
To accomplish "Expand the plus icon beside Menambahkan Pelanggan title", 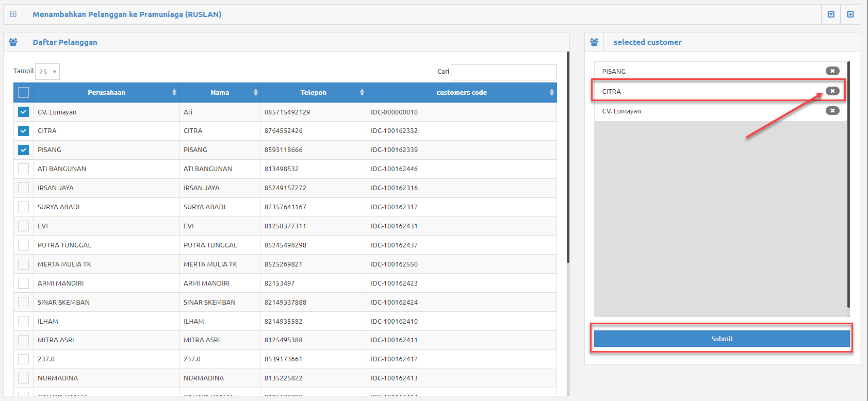I will pos(13,14).
